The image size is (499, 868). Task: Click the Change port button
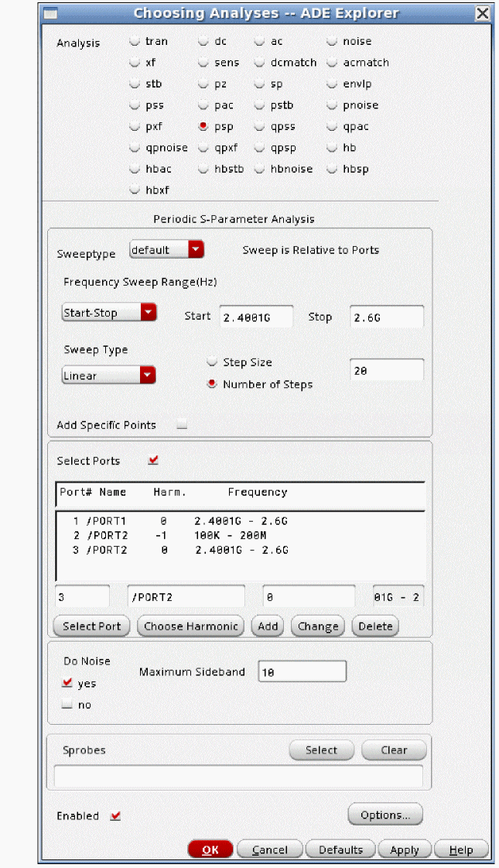pyautogui.click(x=318, y=626)
